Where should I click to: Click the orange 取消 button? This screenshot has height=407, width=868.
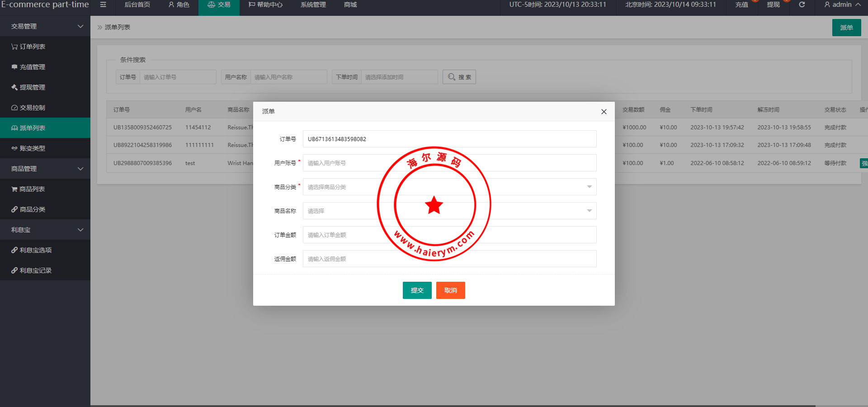coord(450,290)
